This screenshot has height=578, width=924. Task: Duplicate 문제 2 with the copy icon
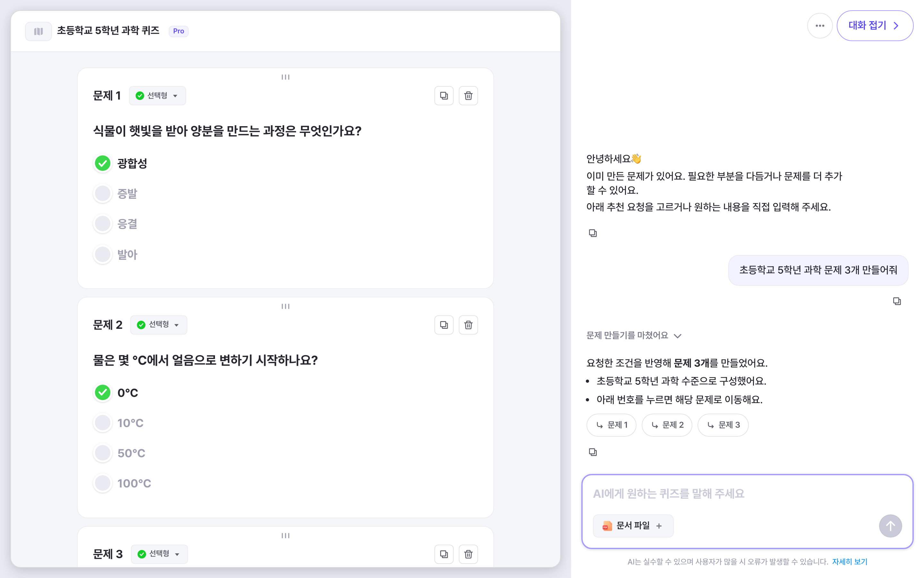coord(444,325)
